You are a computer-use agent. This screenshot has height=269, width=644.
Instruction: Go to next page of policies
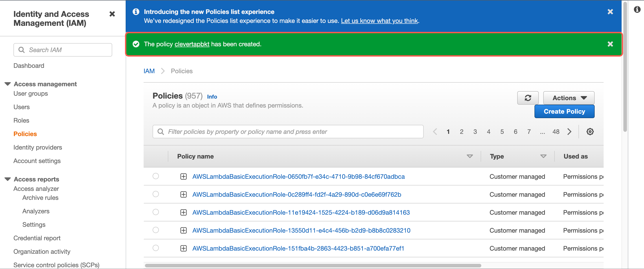[570, 132]
